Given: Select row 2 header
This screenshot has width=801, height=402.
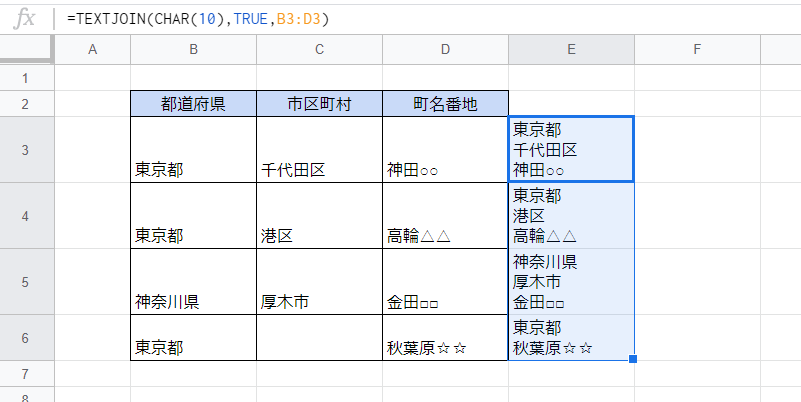Looking at the screenshot, I should tap(26, 104).
